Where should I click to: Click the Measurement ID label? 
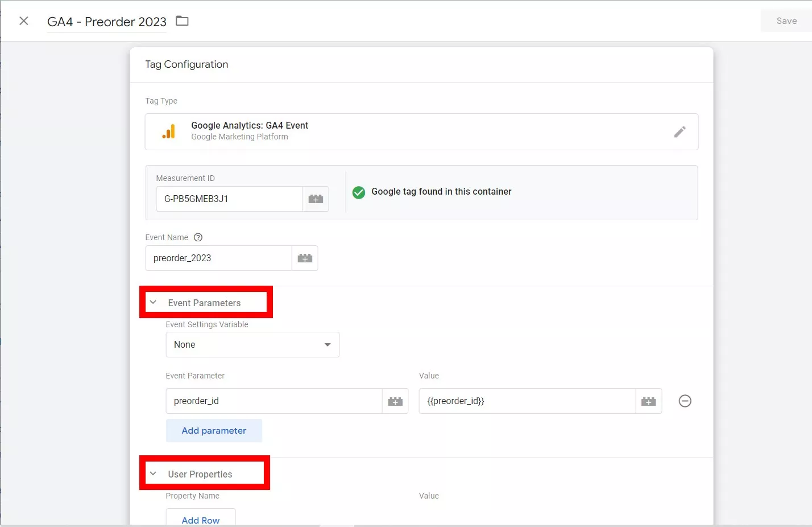[x=185, y=178]
